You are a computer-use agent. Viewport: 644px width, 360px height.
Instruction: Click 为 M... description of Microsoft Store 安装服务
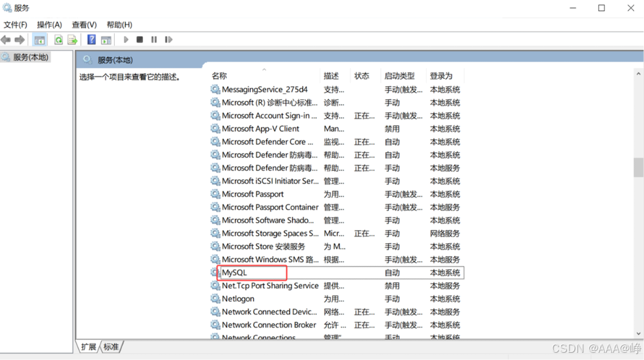tap(335, 246)
